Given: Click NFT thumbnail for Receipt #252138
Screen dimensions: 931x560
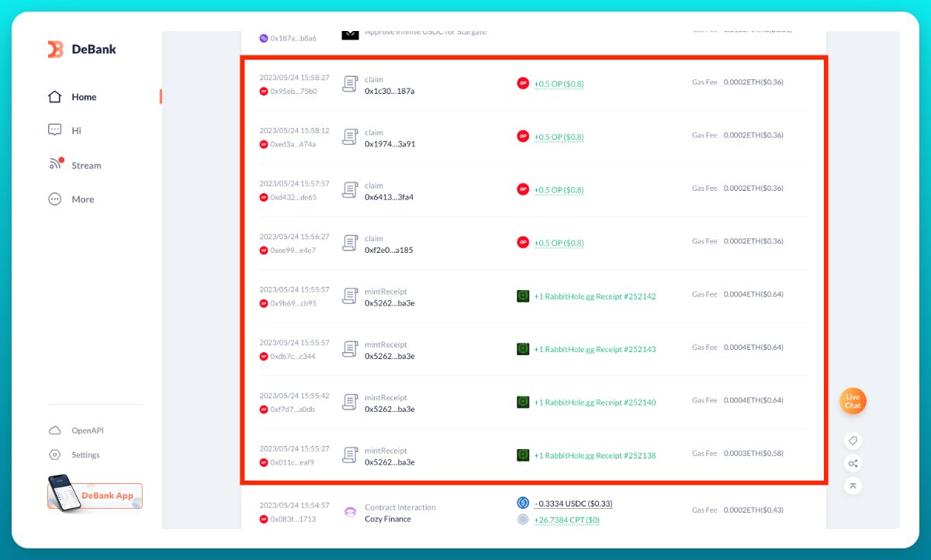Looking at the screenshot, I should point(523,455).
